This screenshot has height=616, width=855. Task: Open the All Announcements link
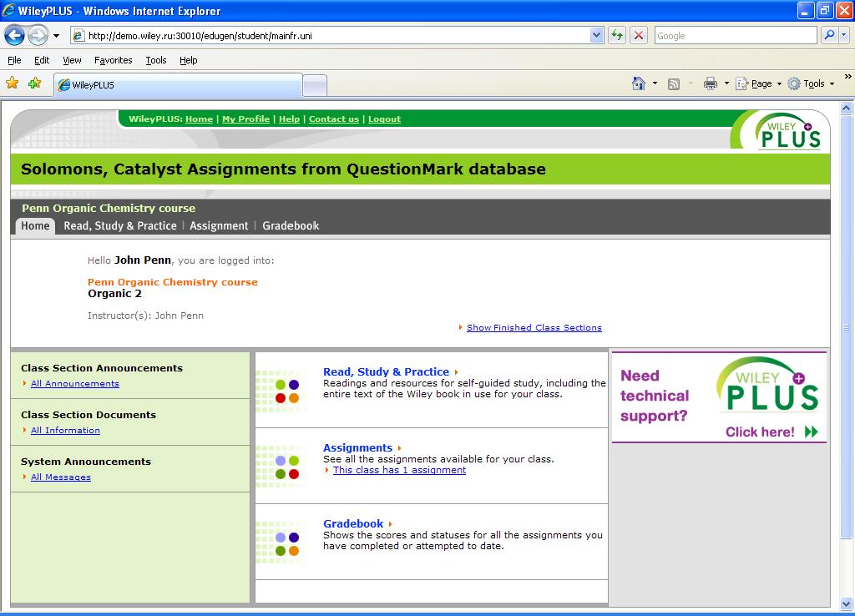coord(74,384)
